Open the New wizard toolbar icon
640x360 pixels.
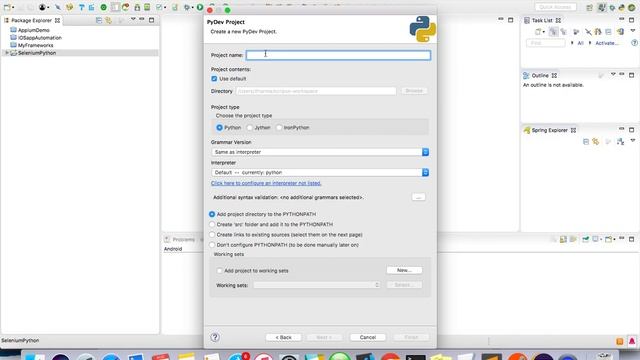tap(7, 7)
